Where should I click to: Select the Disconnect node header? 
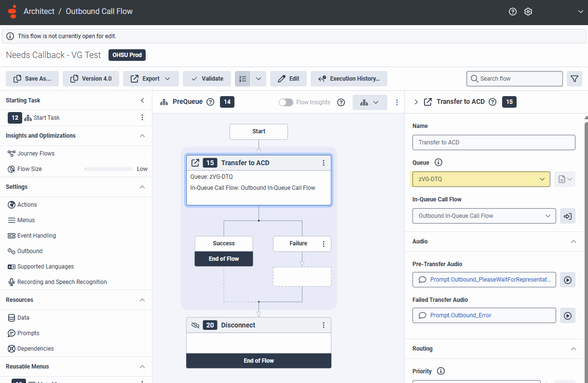click(259, 325)
